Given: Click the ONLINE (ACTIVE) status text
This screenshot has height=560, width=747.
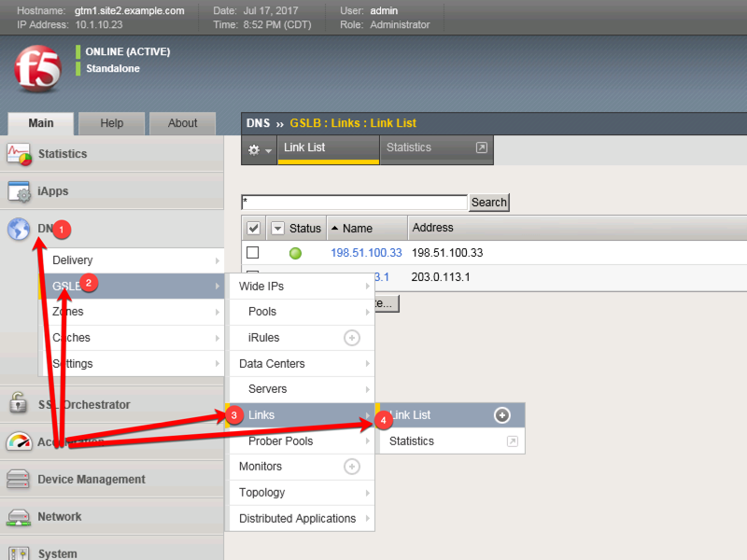Looking at the screenshot, I should coord(128,52).
